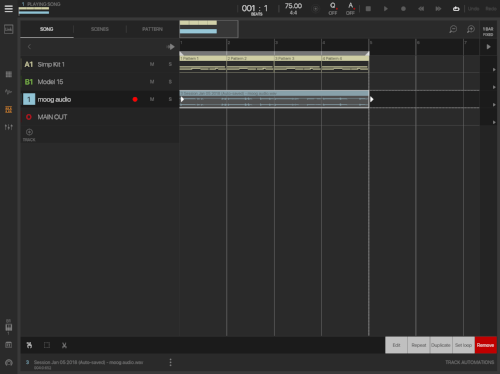
Task: Switch to the PATTERN tab
Action: tap(152, 29)
